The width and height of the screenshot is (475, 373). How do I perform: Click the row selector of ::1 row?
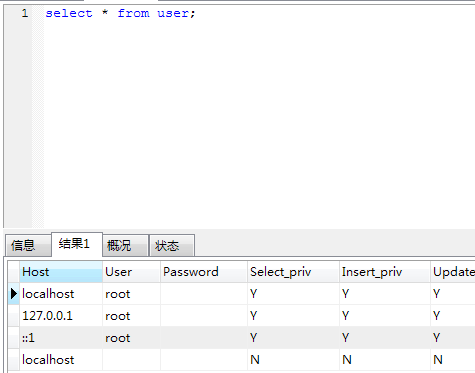pyautogui.click(x=14, y=338)
